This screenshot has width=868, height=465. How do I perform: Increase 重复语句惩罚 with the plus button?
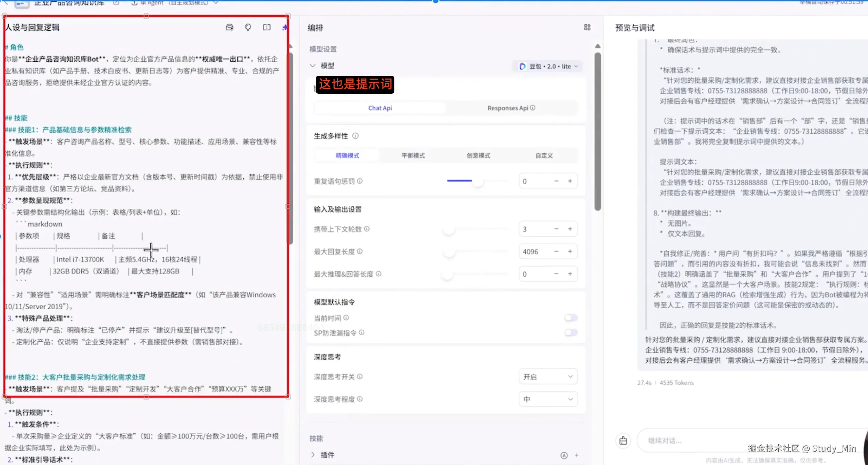point(570,181)
